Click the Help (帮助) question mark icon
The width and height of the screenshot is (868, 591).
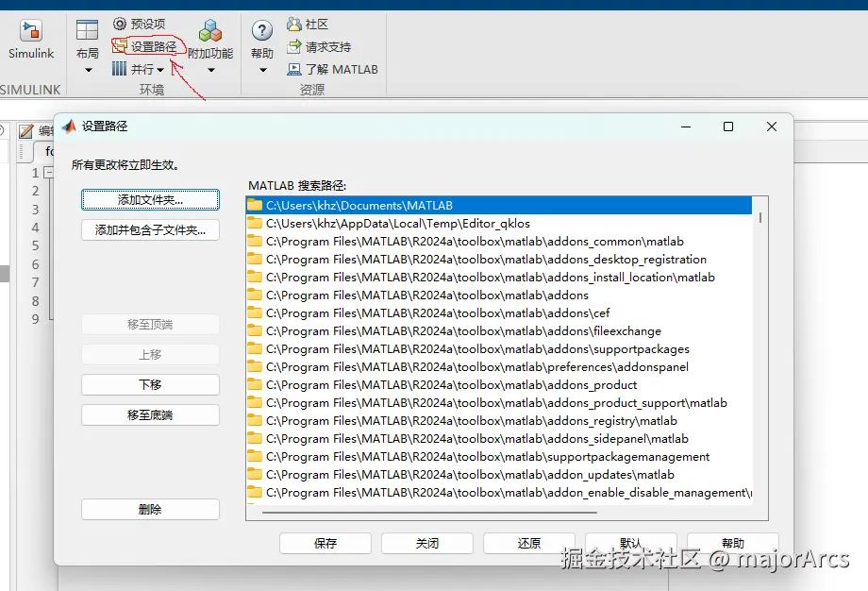pos(262,30)
